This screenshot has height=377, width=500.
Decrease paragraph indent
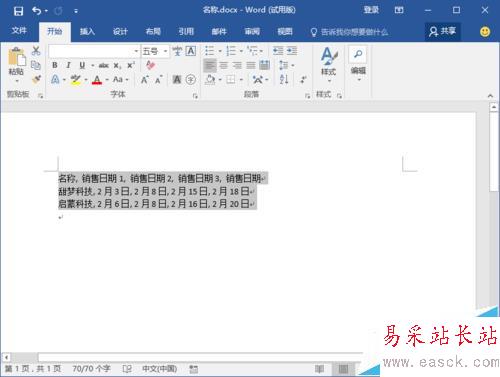(x=278, y=51)
